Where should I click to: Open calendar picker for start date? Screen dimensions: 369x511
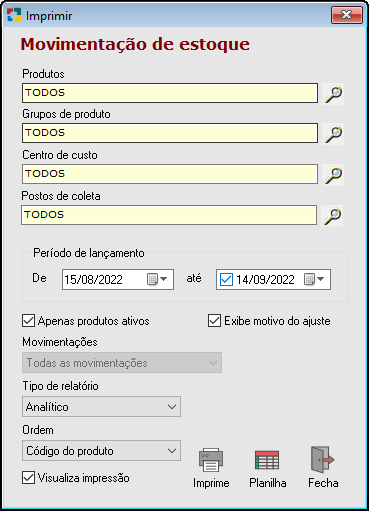pos(157,279)
